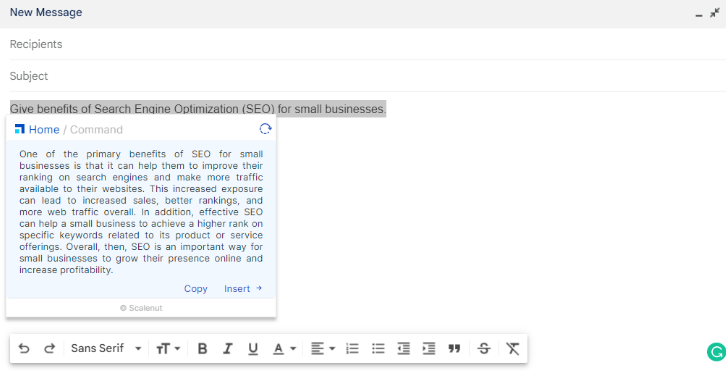The width and height of the screenshot is (726, 371).
Task: Toggle italic formatting
Action: coord(227,348)
